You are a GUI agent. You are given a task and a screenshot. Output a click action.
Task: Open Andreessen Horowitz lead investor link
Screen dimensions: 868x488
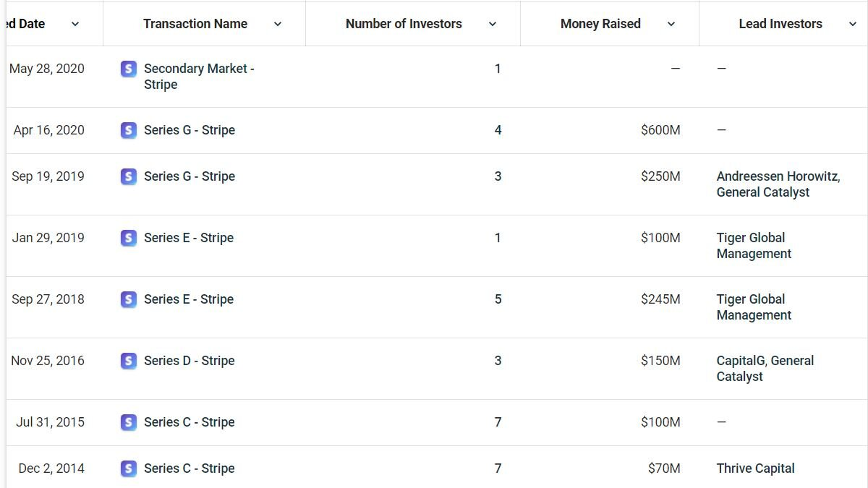tap(778, 176)
